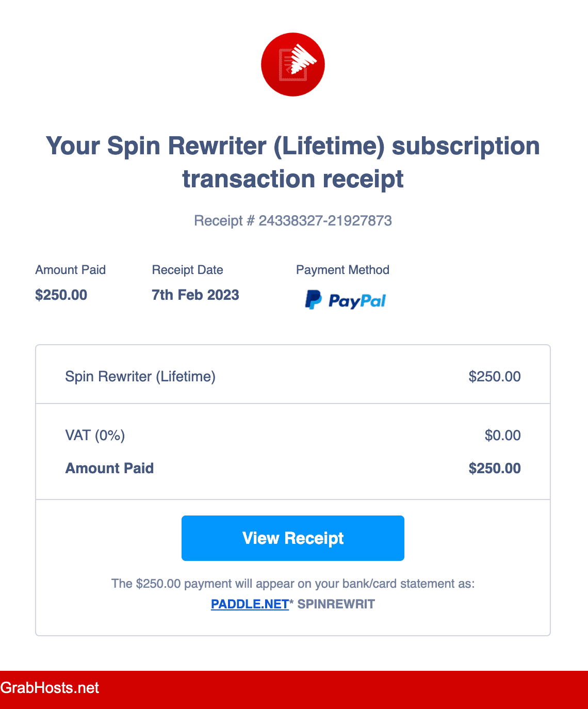Image resolution: width=588 pixels, height=709 pixels.
Task: Click the VAT (0%) row
Action: click(94, 435)
